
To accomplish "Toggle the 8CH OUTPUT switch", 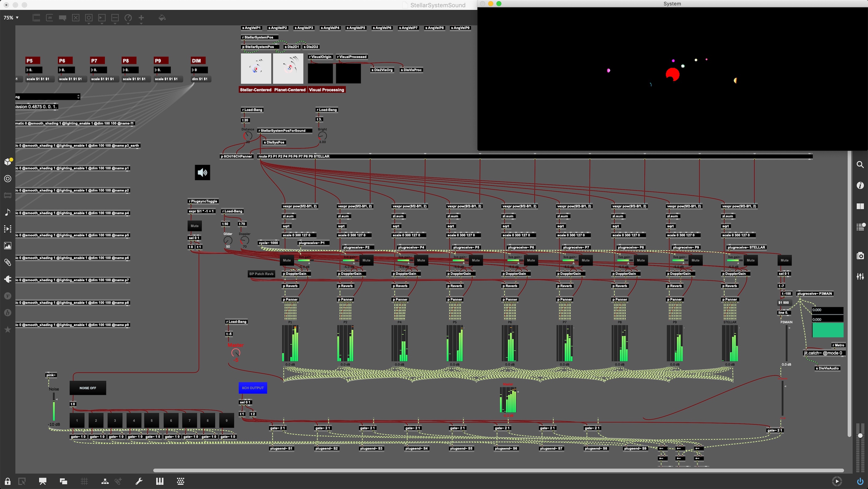I will tap(253, 388).
